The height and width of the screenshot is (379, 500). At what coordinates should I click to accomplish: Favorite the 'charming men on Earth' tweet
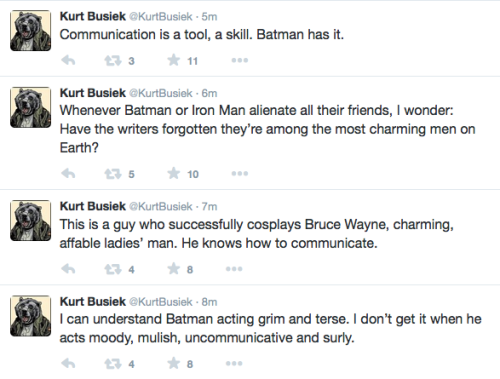point(174,173)
